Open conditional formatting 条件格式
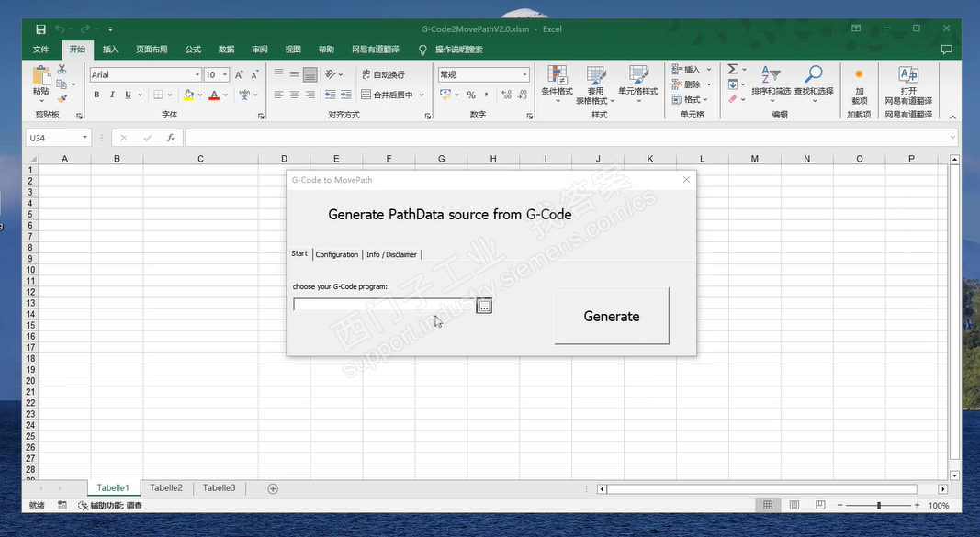Image resolution: width=980 pixels, height=537 pixels. [557, 84]
